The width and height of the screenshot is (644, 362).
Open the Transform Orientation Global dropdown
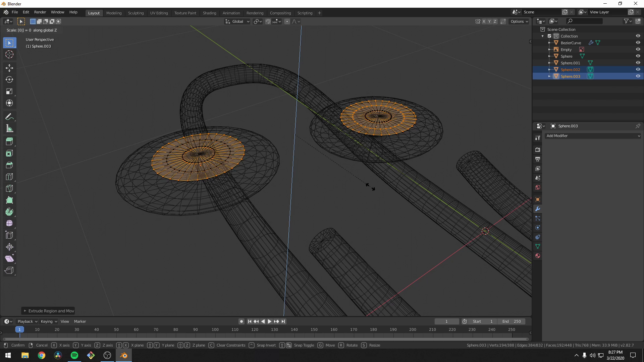237,21
